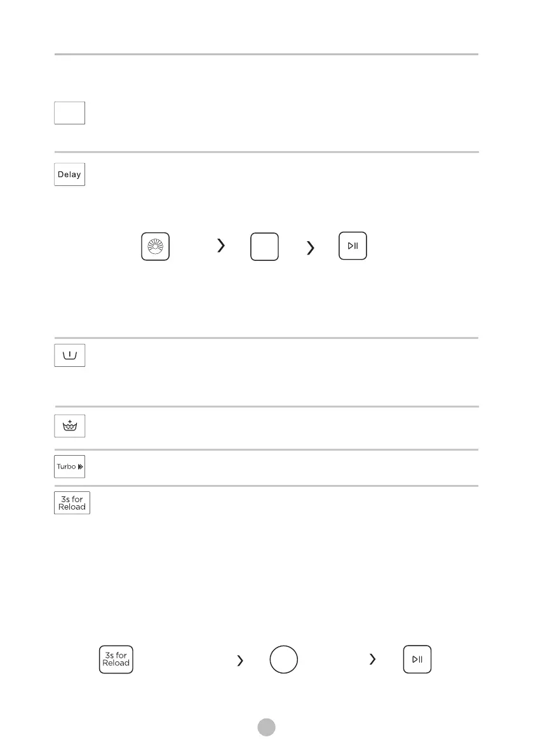Click the horizontal divider line at the top of the page
The width and height of the screenshot is (533, 756).
pos(266,55)
